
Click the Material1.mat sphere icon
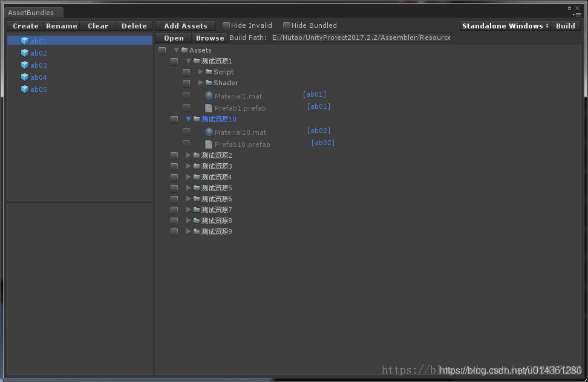209,96
